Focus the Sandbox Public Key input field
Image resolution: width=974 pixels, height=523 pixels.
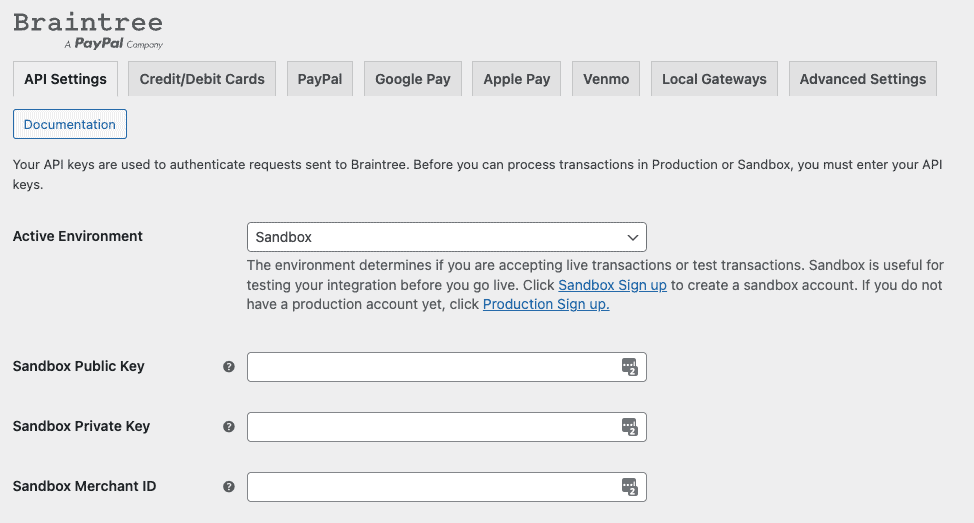pyautogui.click(x=447, y=367)
